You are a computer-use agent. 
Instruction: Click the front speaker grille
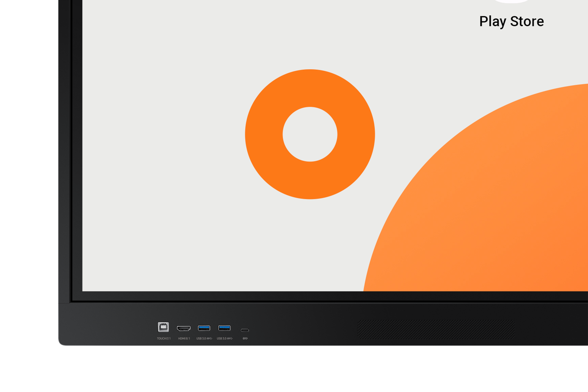point(436,330)
